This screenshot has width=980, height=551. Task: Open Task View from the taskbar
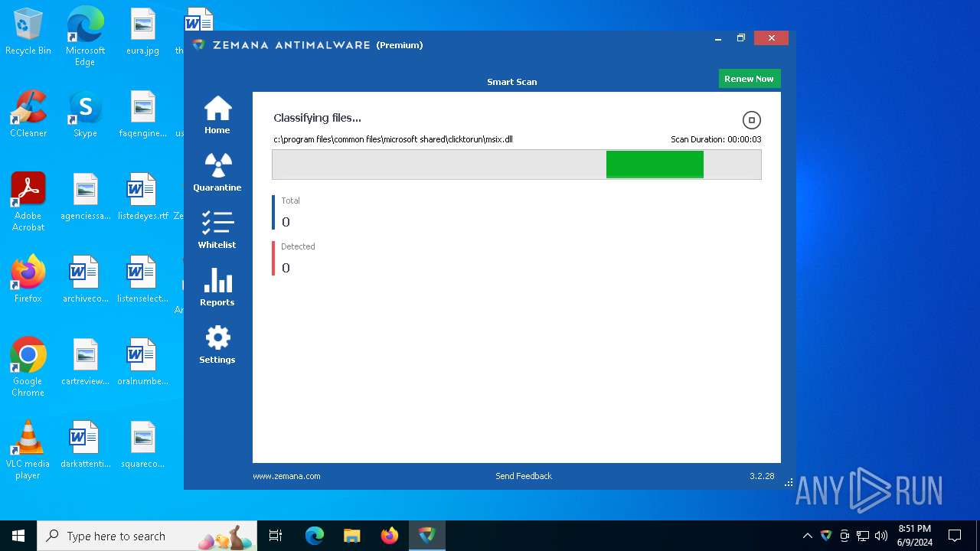[276, 536]
